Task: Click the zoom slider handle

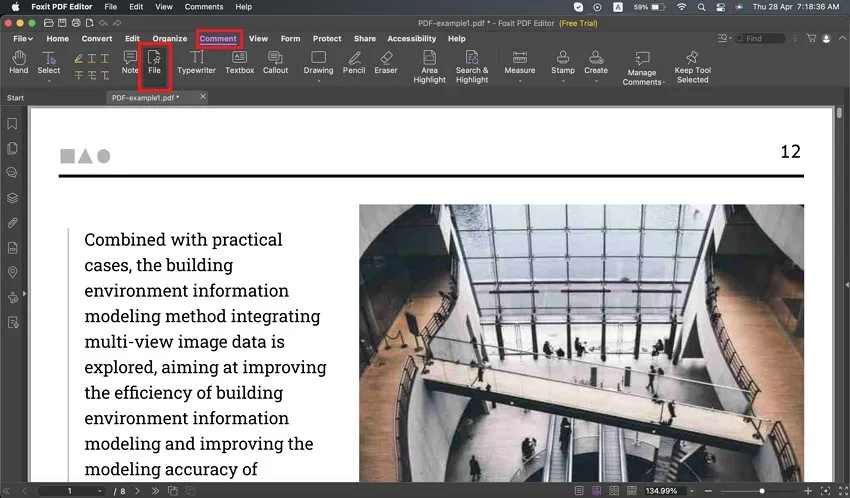Action: pos(762,491)
